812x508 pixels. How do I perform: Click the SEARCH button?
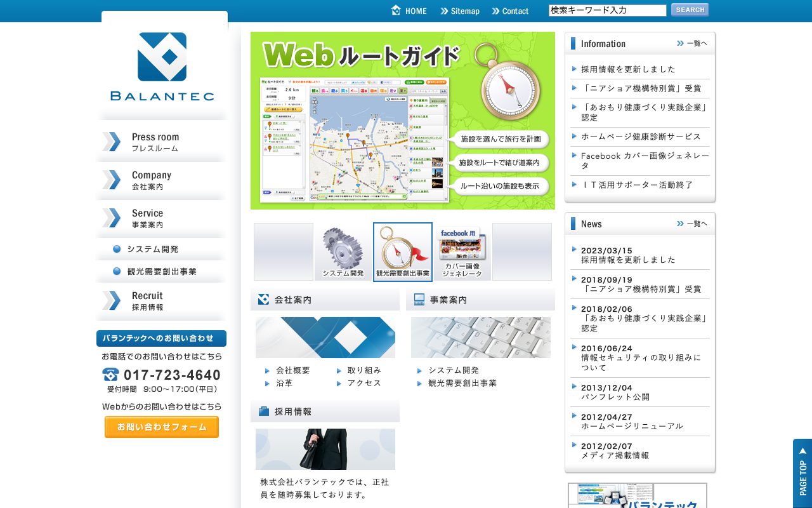[x=690, y=10]
